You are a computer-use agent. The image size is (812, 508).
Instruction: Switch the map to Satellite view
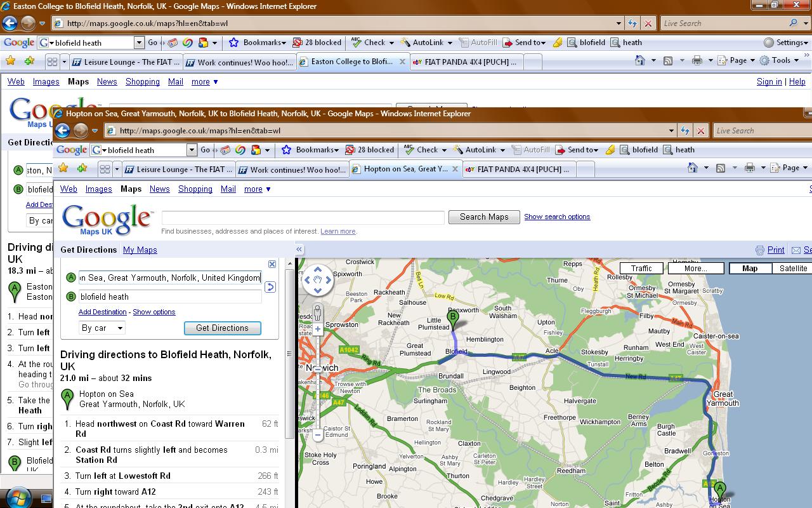tap(793, 269)
